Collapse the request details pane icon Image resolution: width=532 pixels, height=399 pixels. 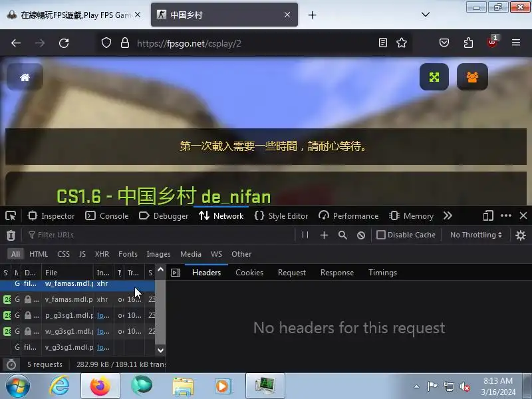coord(176,273)
